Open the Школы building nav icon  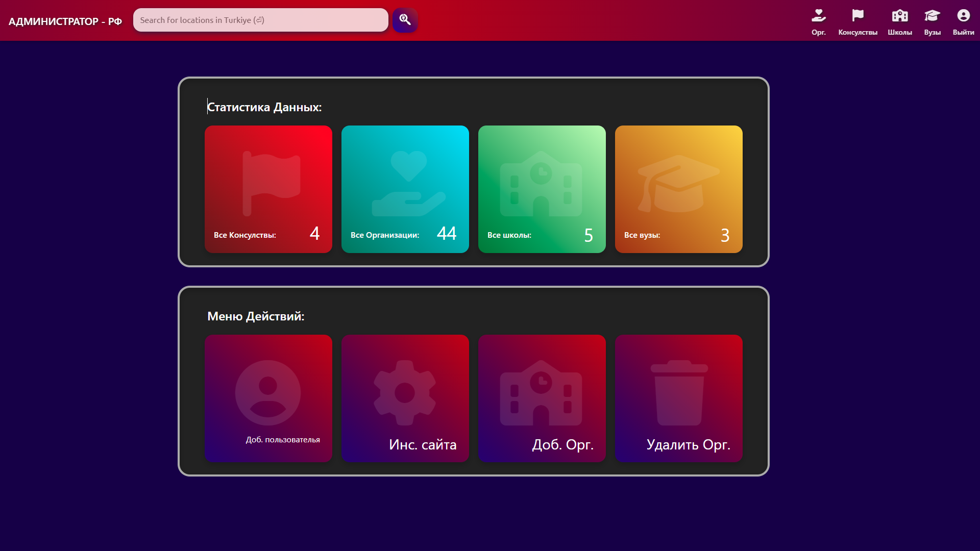click(x=900, y=16)
